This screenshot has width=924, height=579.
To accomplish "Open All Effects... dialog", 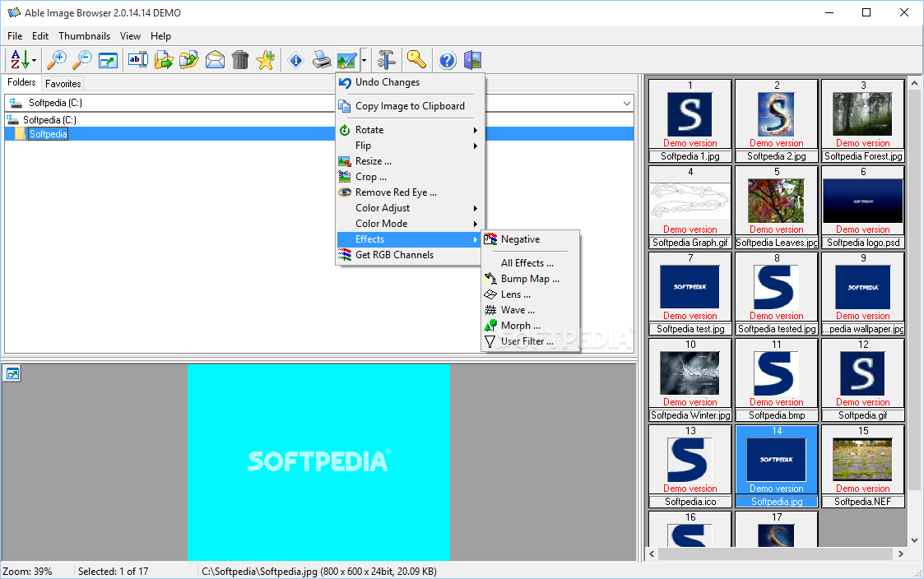I will (x=531, y=262).
